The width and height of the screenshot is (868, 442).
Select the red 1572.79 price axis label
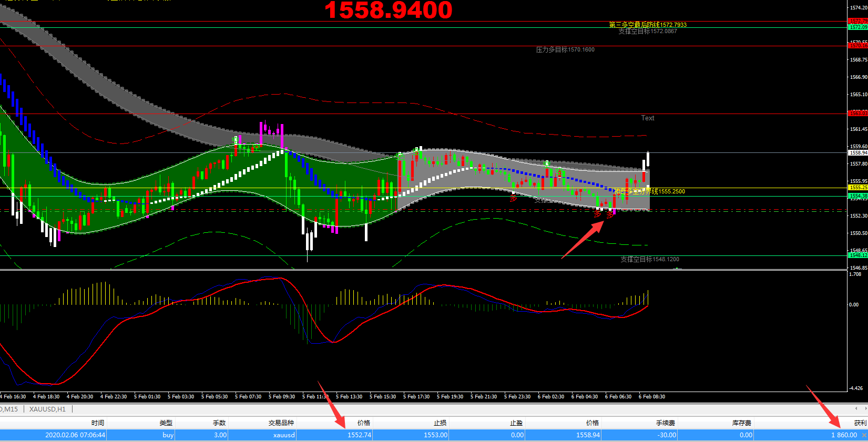pyautogui.click(x=857, y=22)
